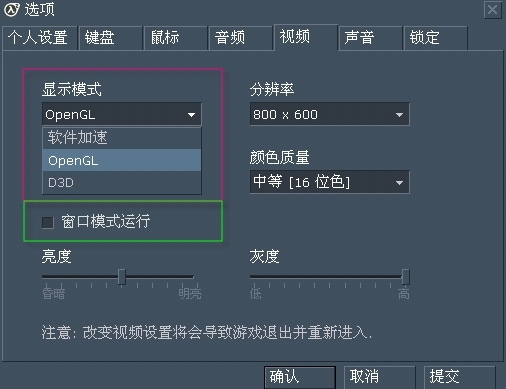The width and height of the screenshot is (506, 389).
Task: Choose D3D in the display mode list
Action: point(122,183)
